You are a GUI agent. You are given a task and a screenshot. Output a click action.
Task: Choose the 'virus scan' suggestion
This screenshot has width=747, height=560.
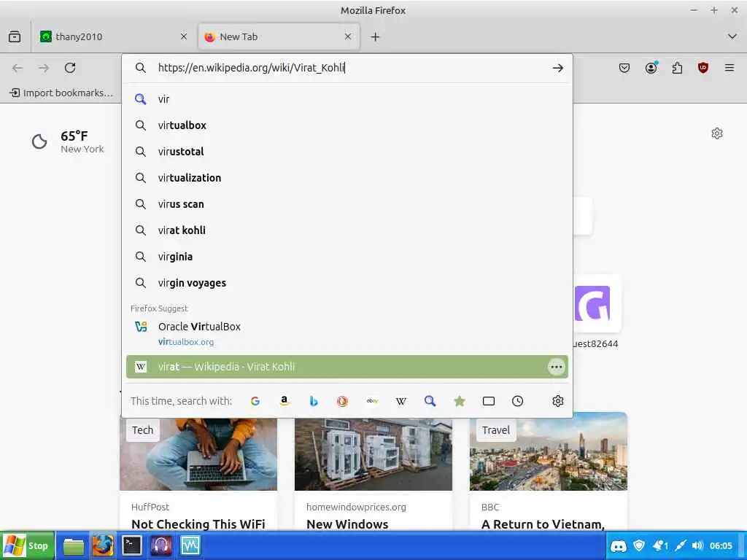tap(347, 204)
